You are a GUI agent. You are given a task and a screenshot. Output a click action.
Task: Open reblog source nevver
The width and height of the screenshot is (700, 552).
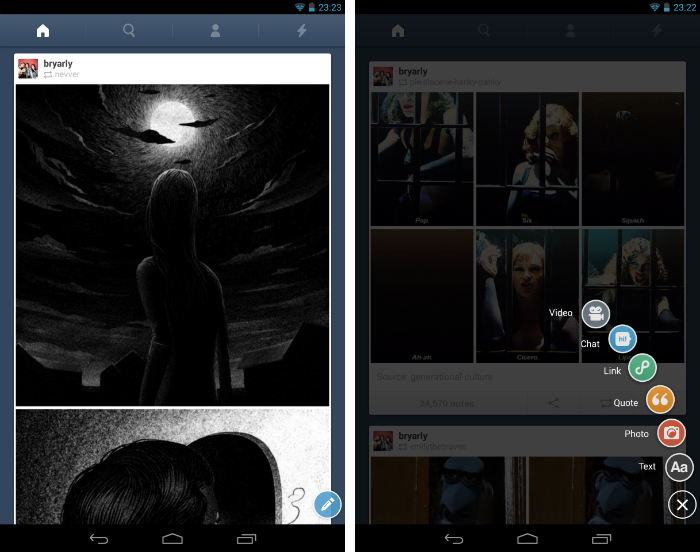pyautogui.click(x=67, y=75)
